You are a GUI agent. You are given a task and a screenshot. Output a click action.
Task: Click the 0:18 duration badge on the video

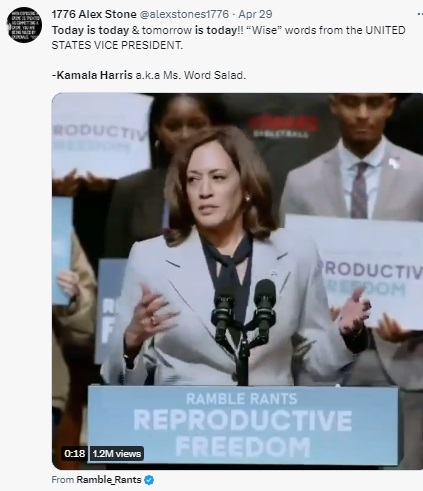[75, 454]
